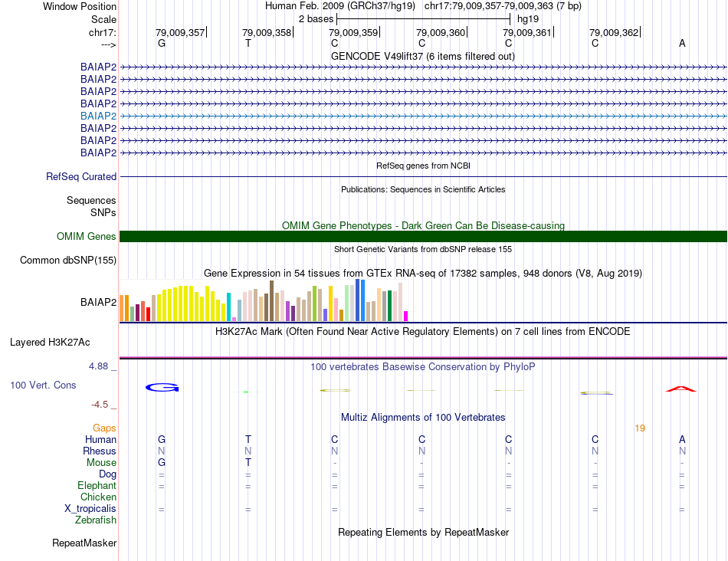The width and height of the screenshot is (728, 561).
Task: Open OMIM Gene Phenotypes track title
Action: (423, 225)
